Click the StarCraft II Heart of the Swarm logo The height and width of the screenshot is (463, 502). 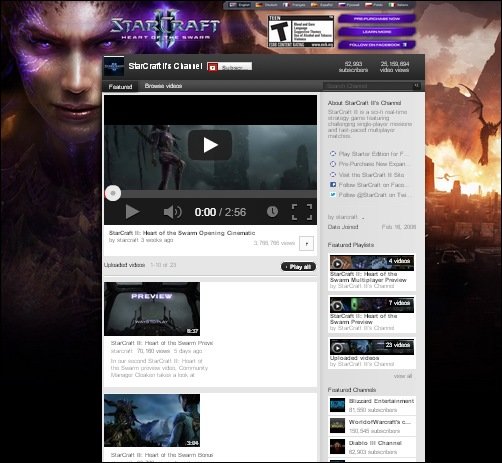pos(165,28)
